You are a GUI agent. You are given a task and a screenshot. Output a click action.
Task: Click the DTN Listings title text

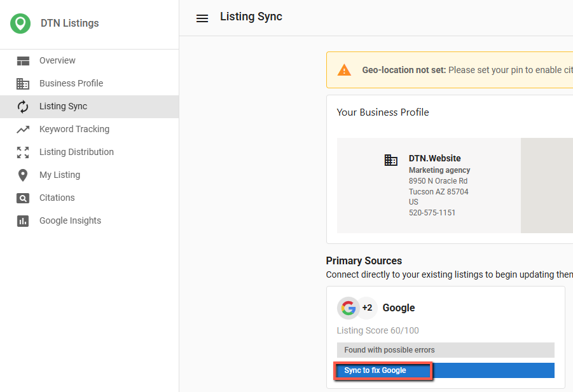pos(69,24)
